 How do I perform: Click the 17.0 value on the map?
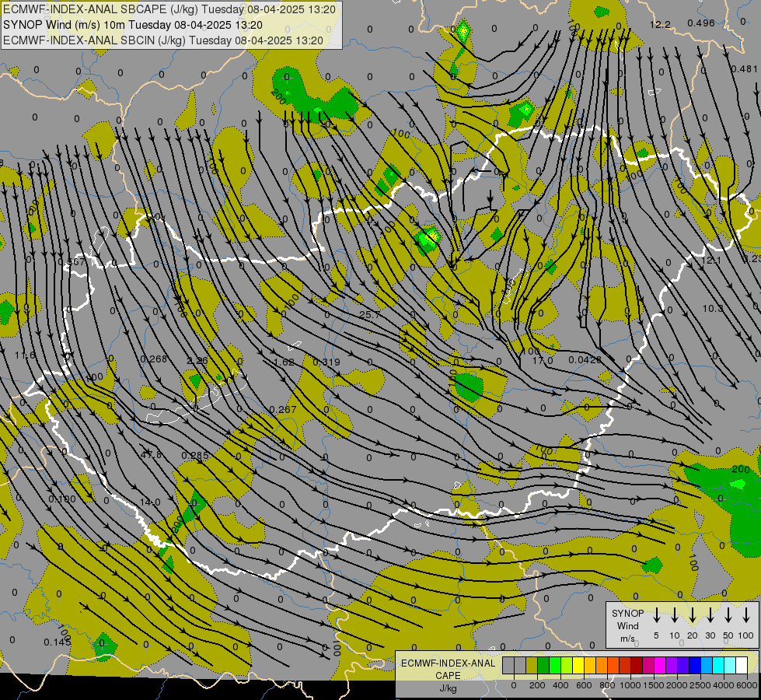(x=543, y=360)
